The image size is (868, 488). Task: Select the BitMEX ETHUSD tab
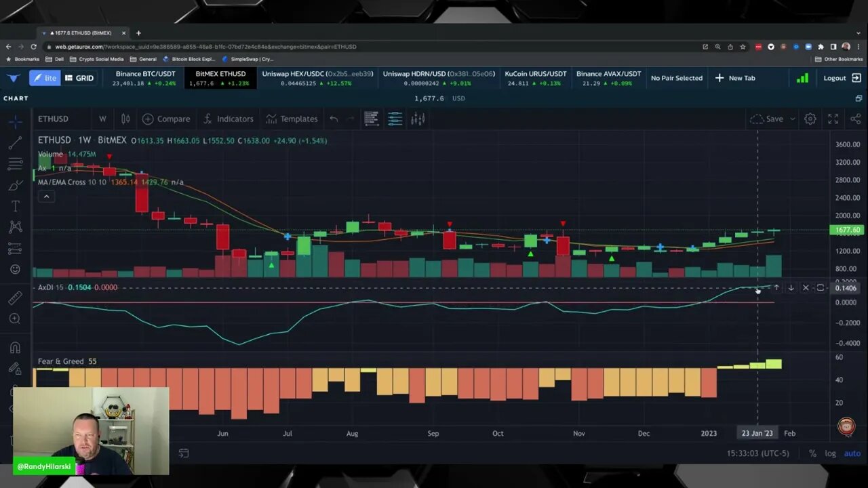click(x=220, y=78)
